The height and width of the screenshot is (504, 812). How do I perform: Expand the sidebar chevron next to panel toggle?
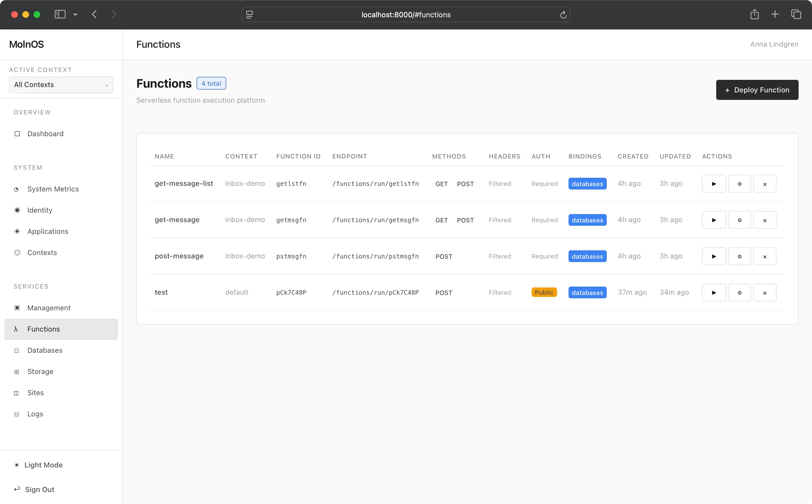(75, 14)
